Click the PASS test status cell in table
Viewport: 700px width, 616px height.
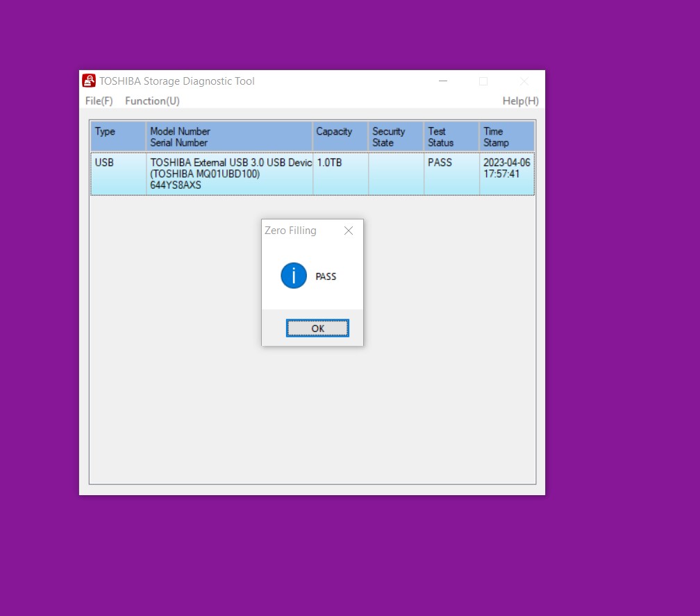(451, 174)
